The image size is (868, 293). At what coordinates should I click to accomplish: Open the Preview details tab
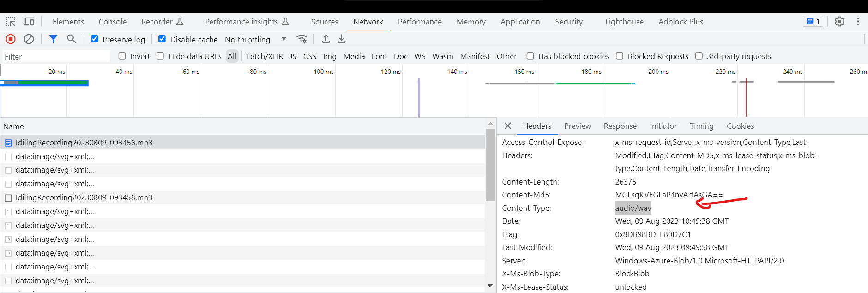click(578, 126)
